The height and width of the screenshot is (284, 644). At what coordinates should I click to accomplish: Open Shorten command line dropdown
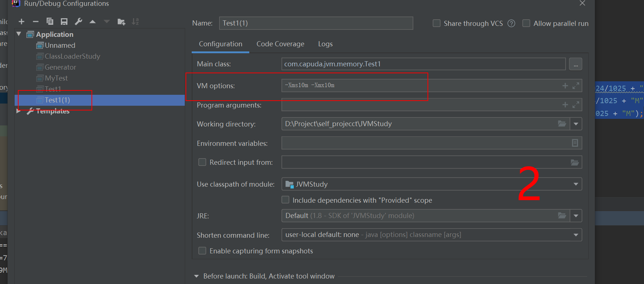point(576,235)
